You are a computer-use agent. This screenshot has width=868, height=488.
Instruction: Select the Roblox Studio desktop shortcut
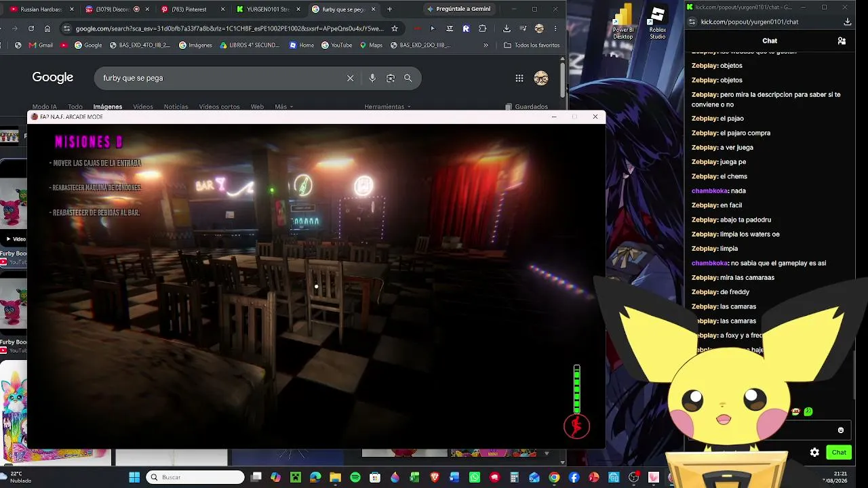coord(657,22)
